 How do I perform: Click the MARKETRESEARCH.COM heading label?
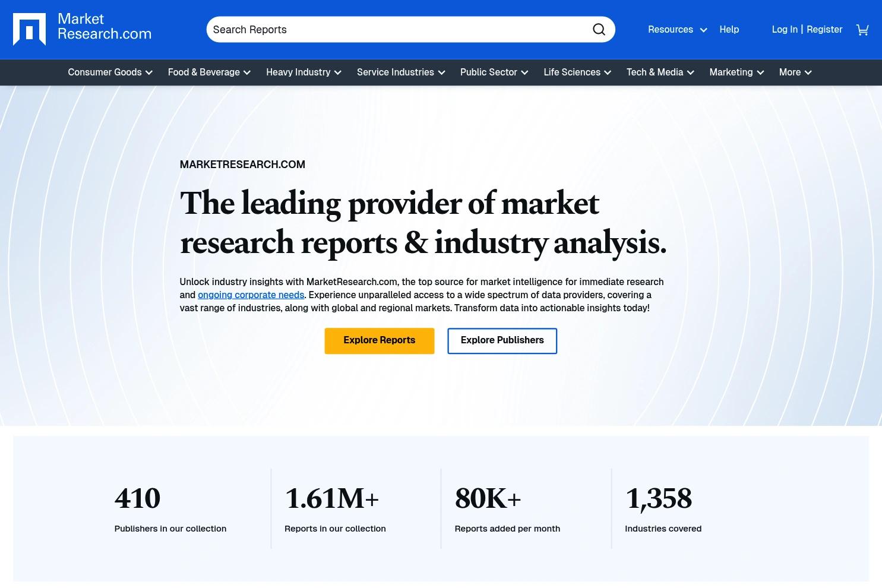(x=242, y=165)
